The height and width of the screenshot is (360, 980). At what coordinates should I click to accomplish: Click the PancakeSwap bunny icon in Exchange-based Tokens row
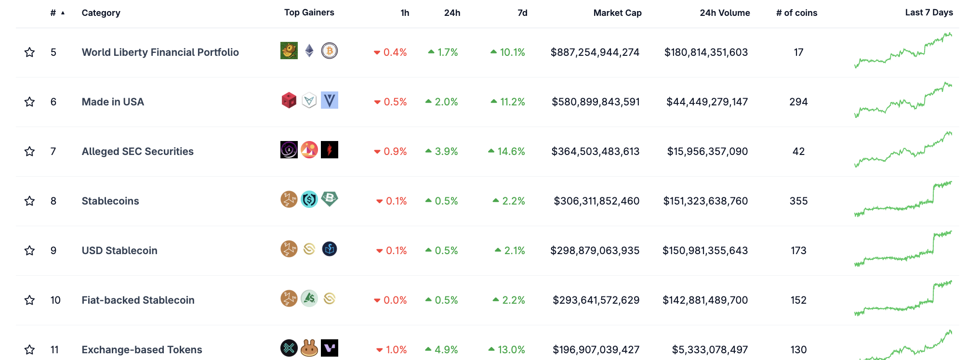click(x=309, y=348)
